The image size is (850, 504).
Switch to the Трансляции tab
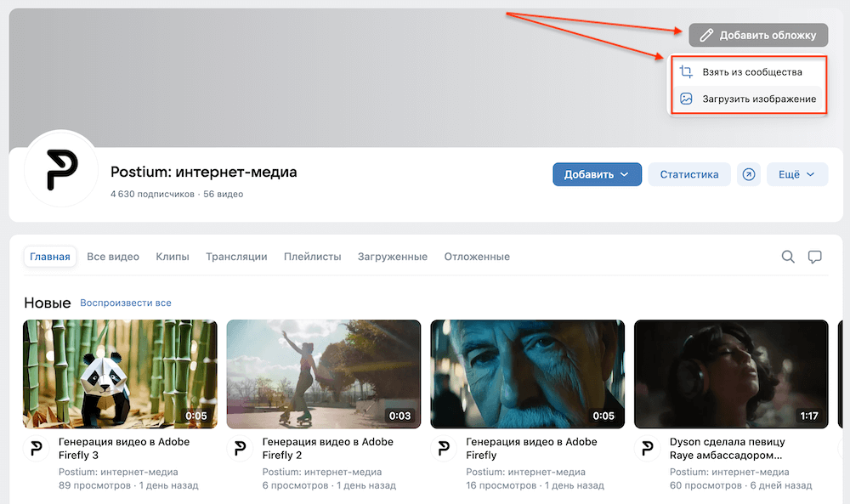(x=236, y=257)
